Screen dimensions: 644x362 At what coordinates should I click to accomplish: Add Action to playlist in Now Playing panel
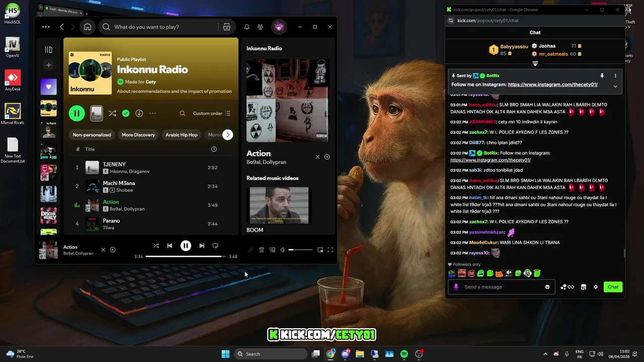click(327, 157)
